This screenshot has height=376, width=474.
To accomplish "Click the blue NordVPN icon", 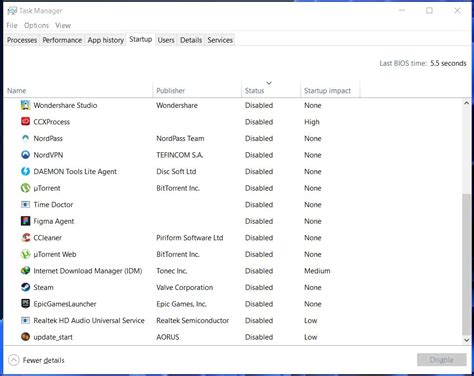I will point(25,155).
